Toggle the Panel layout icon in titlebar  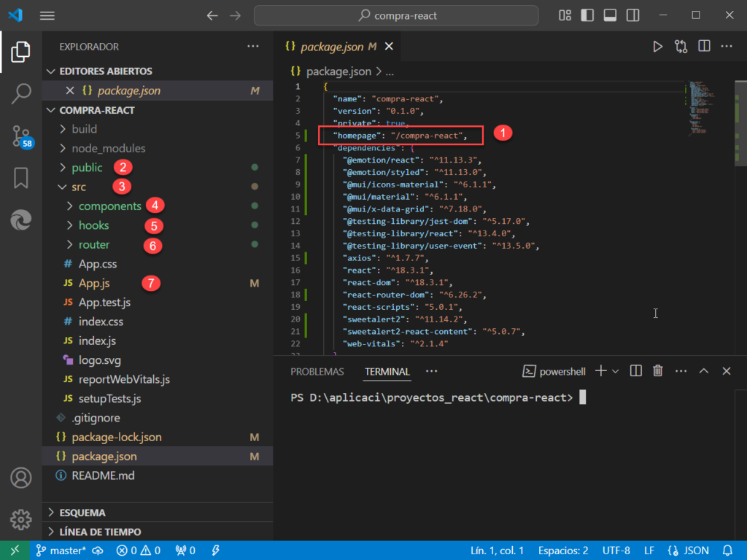[610, 15]
